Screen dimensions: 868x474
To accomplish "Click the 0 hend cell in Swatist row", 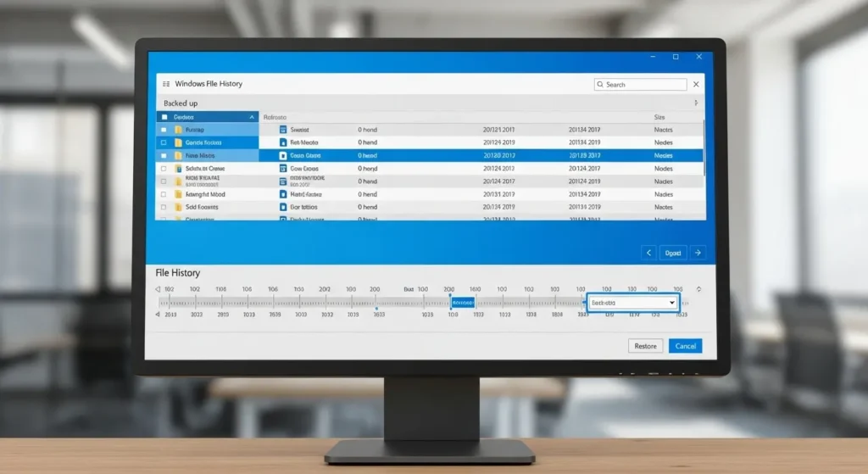I will tap(367, 130).
